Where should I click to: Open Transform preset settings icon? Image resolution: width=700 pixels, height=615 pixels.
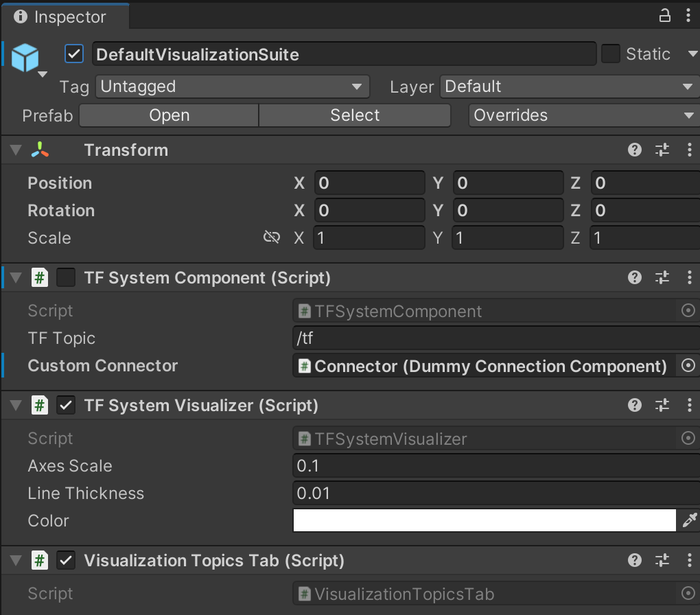[x=662, y=150]
